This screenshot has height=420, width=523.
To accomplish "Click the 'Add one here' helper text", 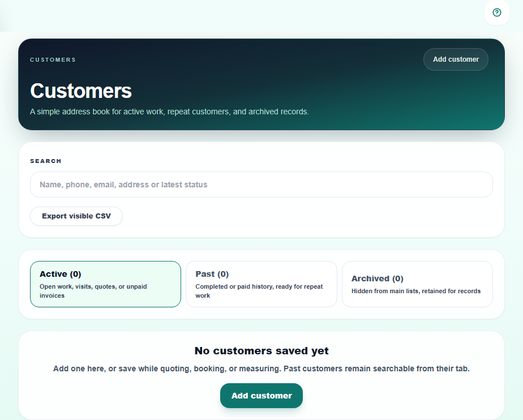I will (x=261, y=368).
